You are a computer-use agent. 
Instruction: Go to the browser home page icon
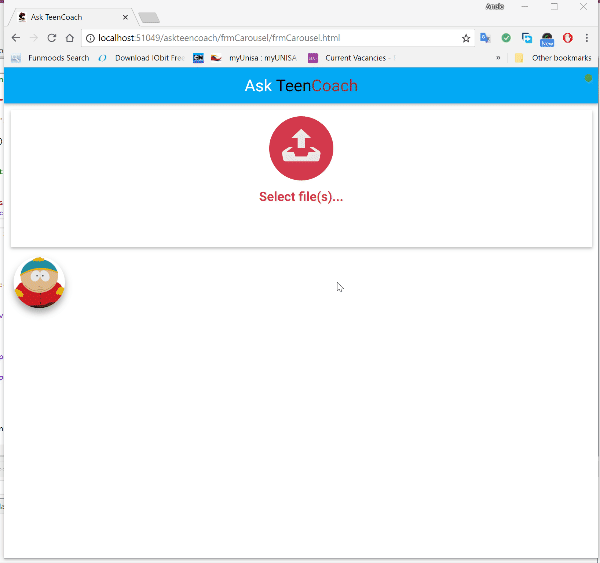coord(69,38)
